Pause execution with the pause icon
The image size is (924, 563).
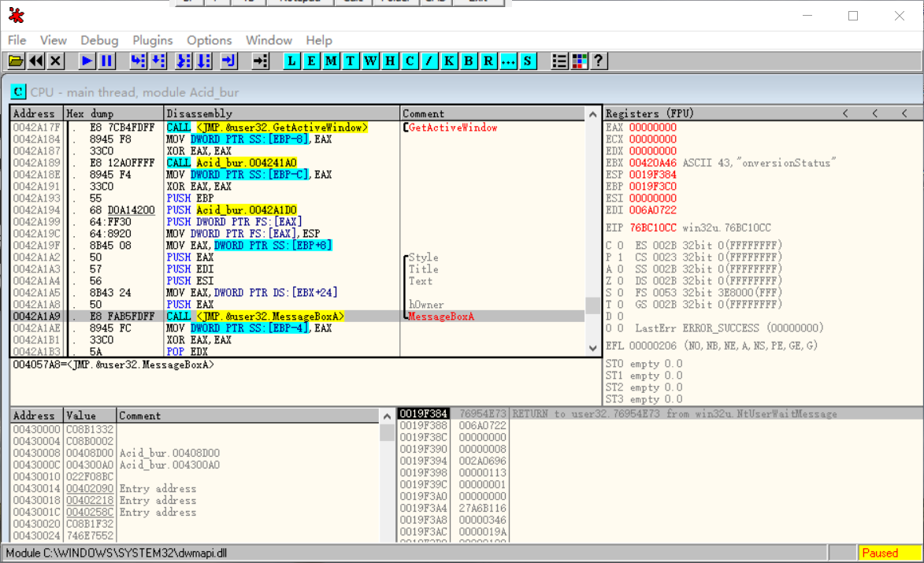[107, 61]
